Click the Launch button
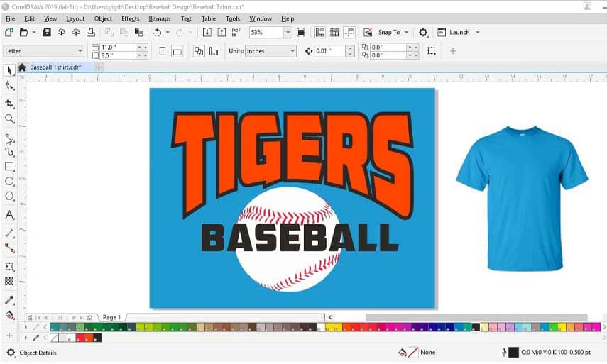The height and width of the screenshot is (364, 607). coord(454,33)
